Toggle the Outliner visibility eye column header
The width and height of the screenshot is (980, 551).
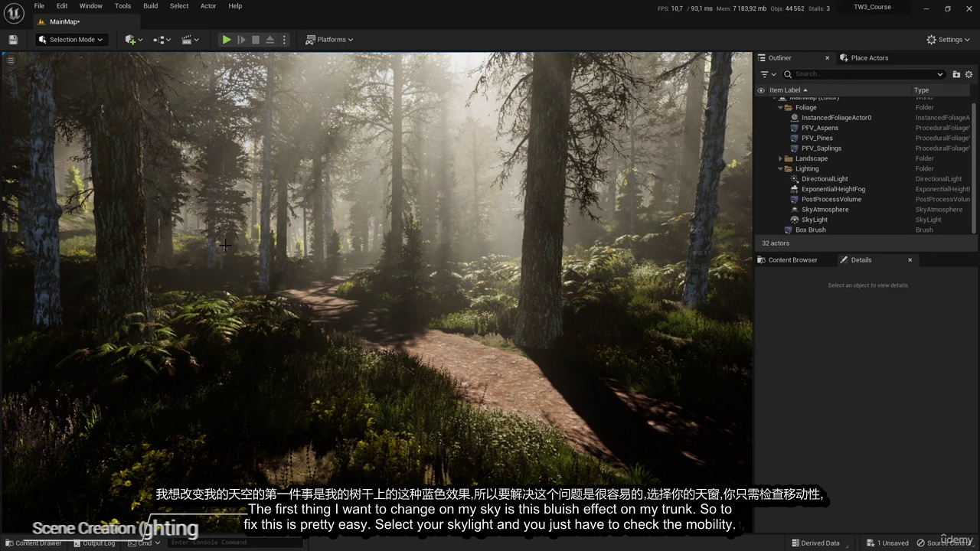click(761, 90)
